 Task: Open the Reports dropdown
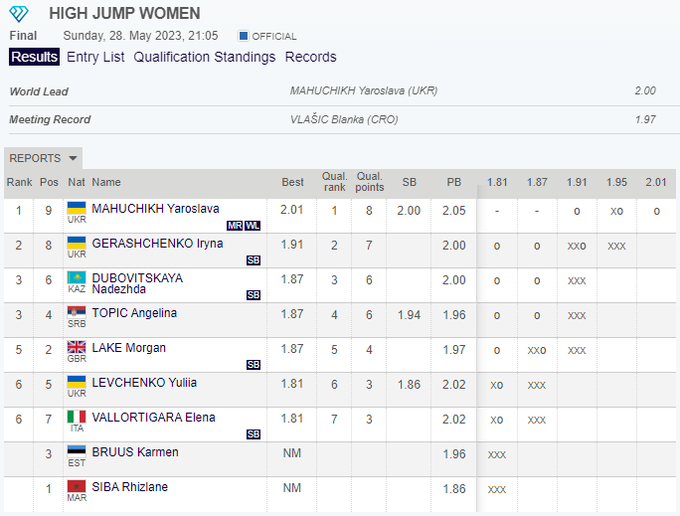(44, 158)
